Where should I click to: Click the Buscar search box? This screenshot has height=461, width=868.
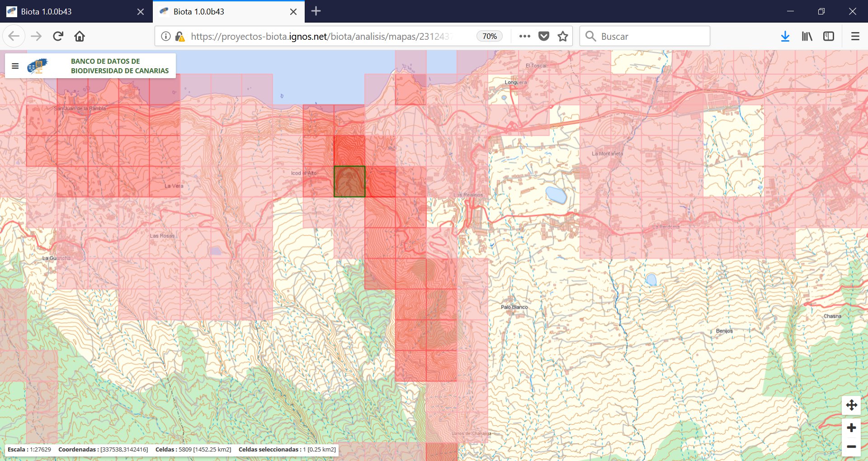(645, 36)
